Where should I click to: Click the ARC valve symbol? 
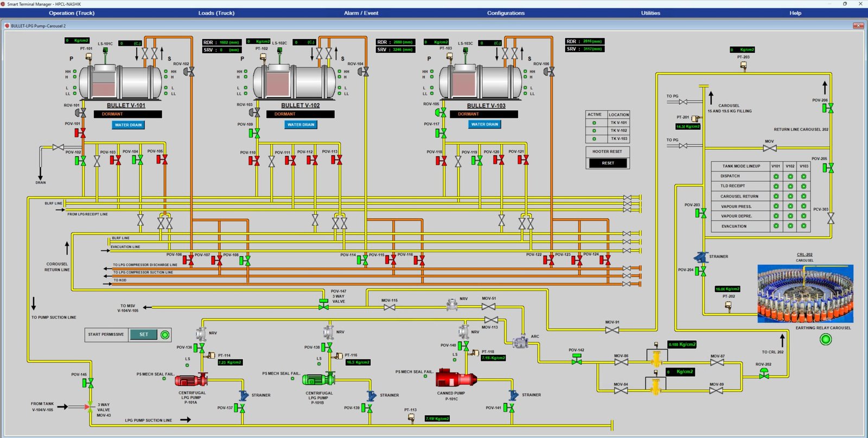[521, 341]
